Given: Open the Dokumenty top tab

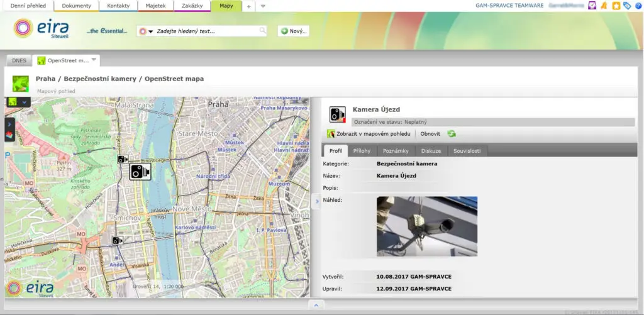Looking at the screenshot, I should [x=76, y=6].
